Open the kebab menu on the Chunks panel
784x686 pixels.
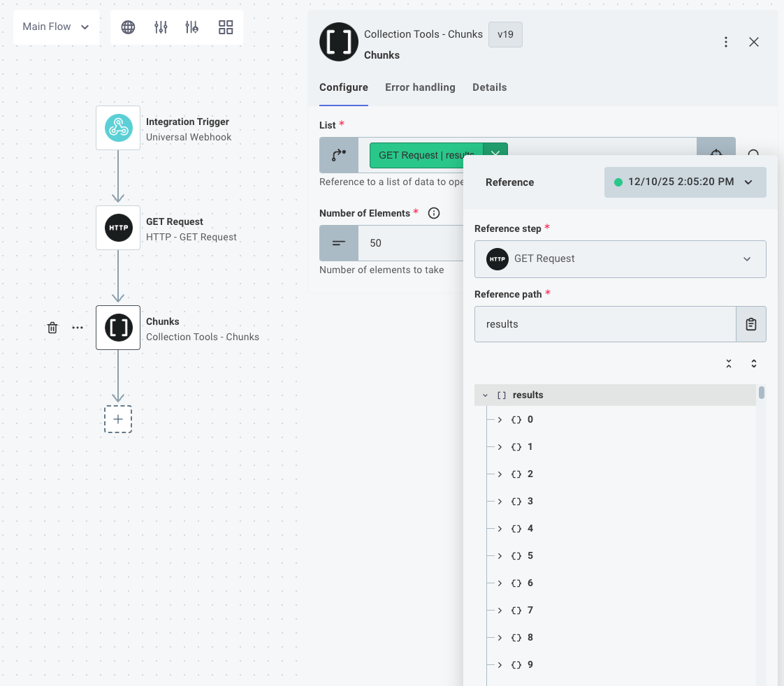click(726, 42)
